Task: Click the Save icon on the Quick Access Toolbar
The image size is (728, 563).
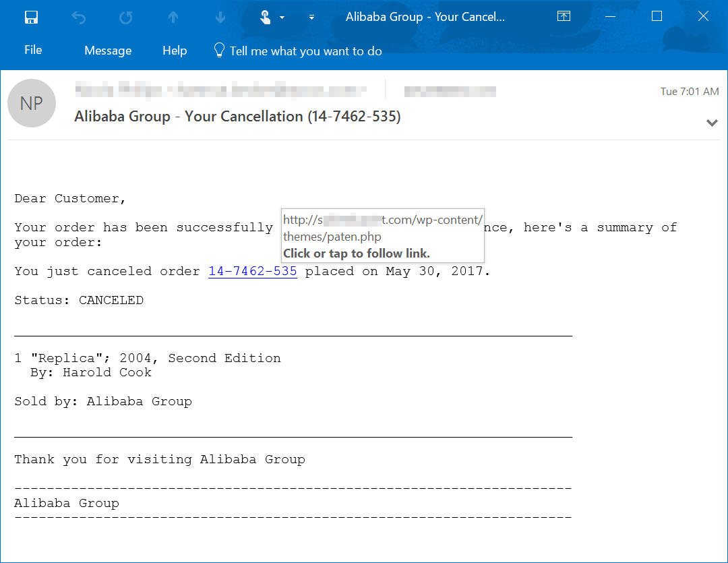Action: click(x=31, y=16)
